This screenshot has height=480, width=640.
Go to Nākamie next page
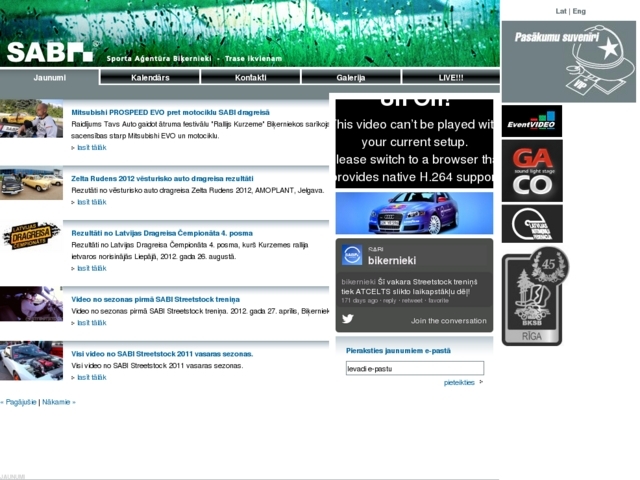point(56,402)
